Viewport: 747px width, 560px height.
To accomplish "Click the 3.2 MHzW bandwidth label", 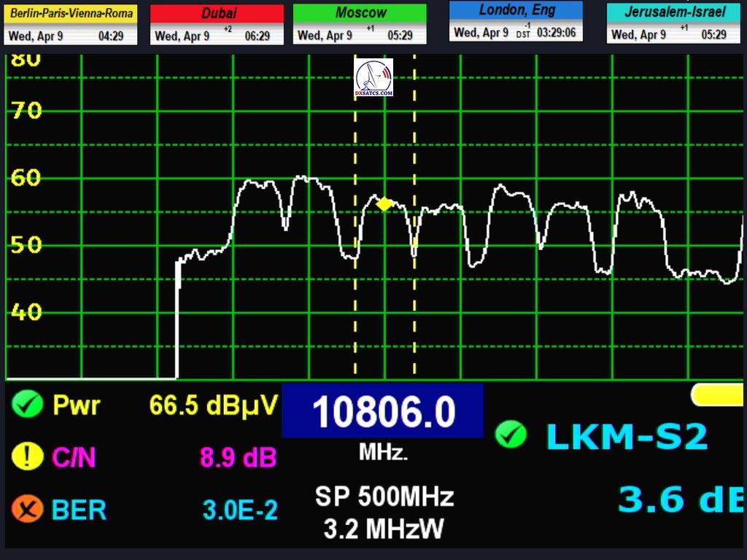I will [384, 529].
